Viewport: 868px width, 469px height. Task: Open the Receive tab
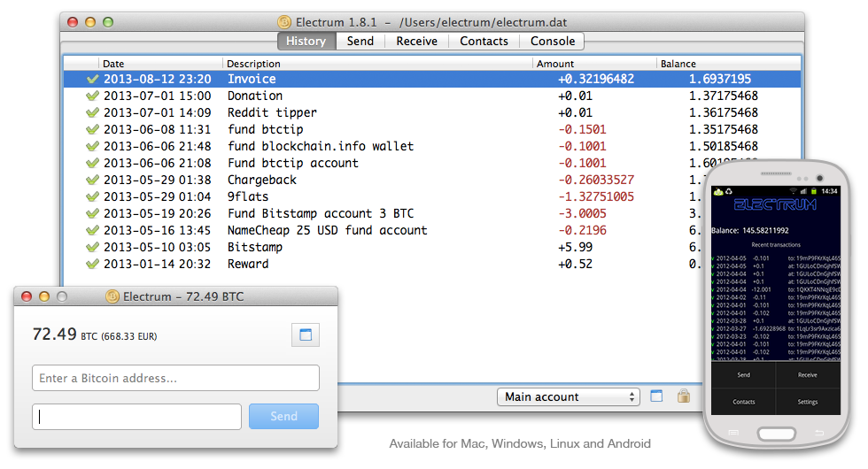click(x=416, y=41)
